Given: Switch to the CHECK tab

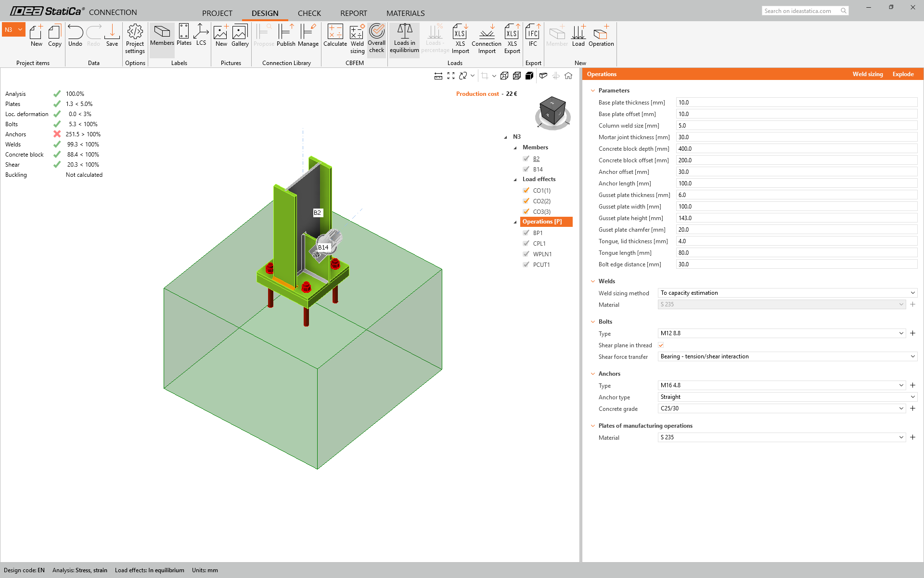Looking at the screenshot, I should 309,13.
